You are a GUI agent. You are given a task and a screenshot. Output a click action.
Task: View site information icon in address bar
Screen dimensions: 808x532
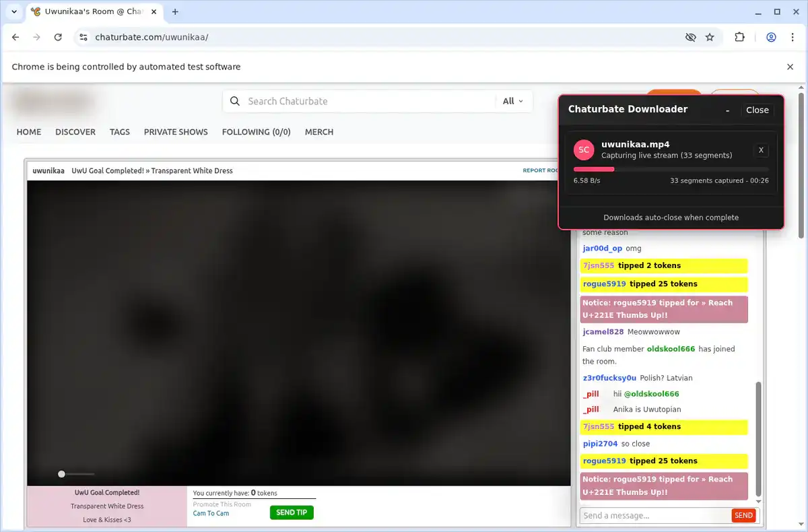pos(83,37)
